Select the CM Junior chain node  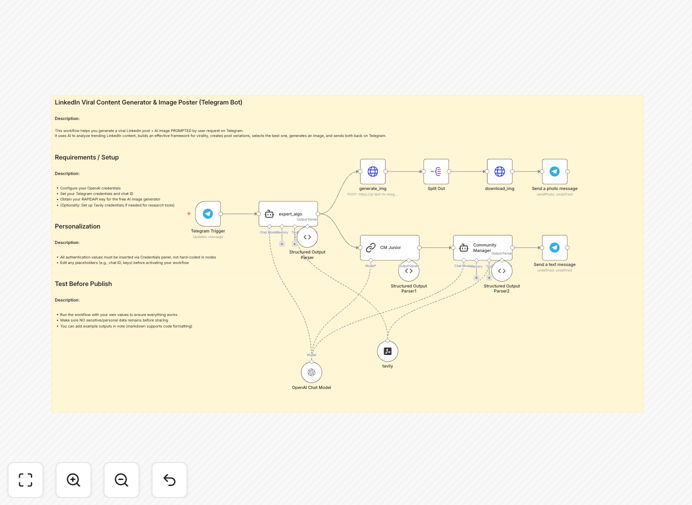390,248
